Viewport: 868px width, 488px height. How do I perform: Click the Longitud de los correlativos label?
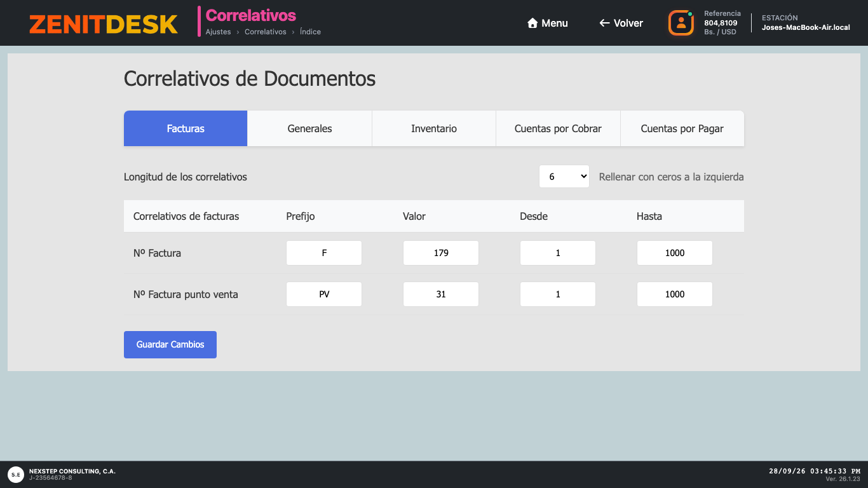186,177
